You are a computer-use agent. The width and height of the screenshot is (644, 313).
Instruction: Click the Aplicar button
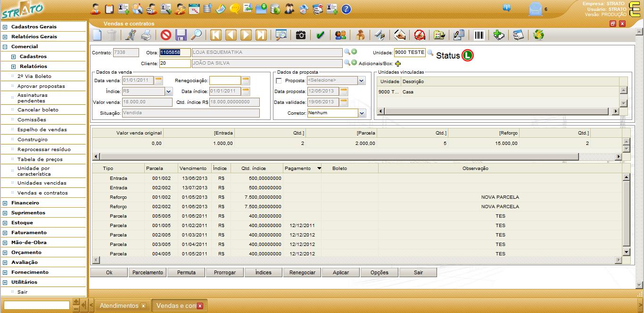(341, 272)
